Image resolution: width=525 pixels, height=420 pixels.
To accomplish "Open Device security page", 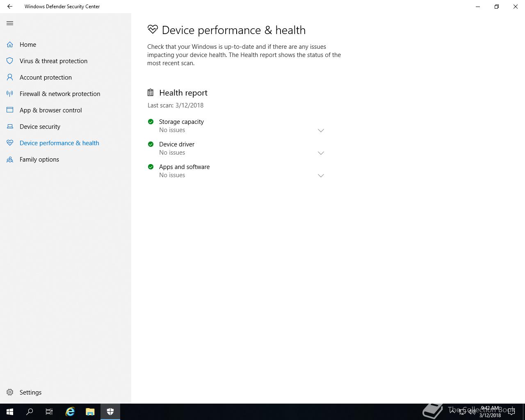I will click(x=66, y=127).
